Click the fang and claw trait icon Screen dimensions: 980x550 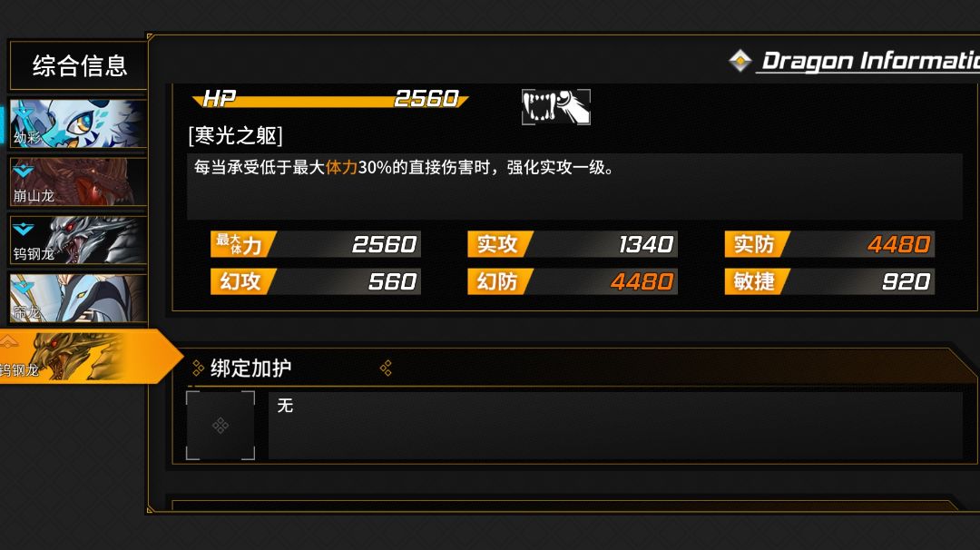(x=555, y=107)
